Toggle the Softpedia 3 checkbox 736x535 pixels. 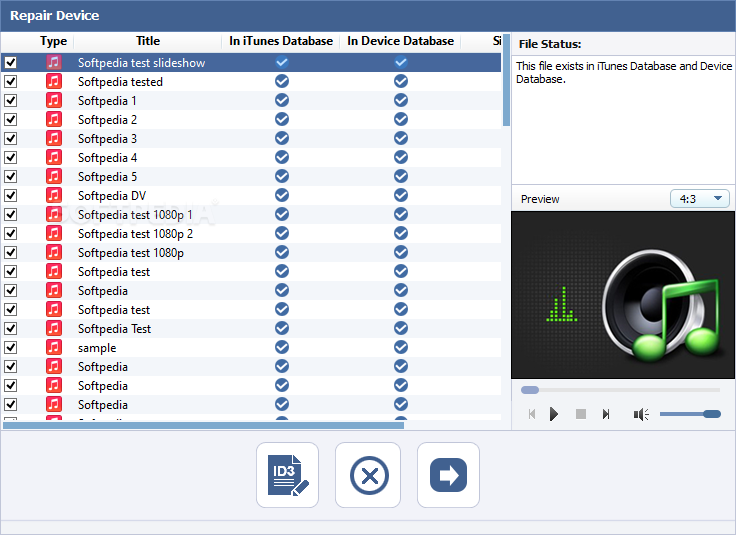(10, 138)
